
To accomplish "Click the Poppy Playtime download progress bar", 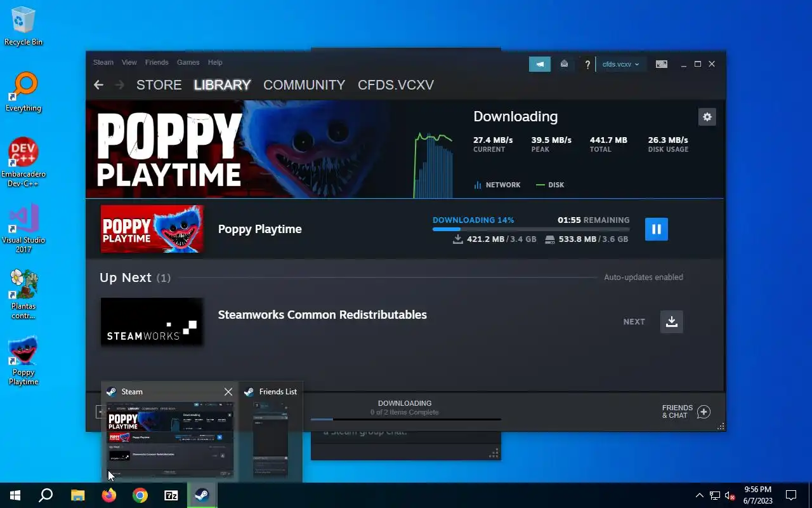I will point(531,229).
